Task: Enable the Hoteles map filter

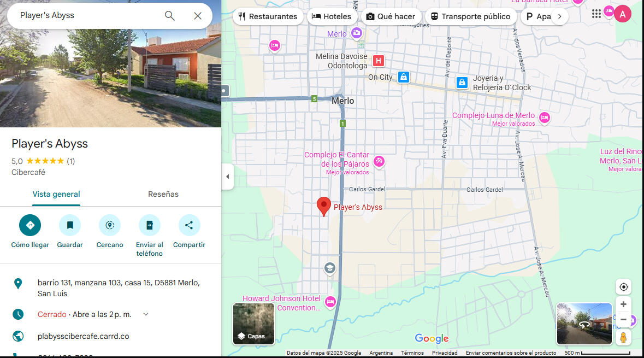Action: (332, 16)
